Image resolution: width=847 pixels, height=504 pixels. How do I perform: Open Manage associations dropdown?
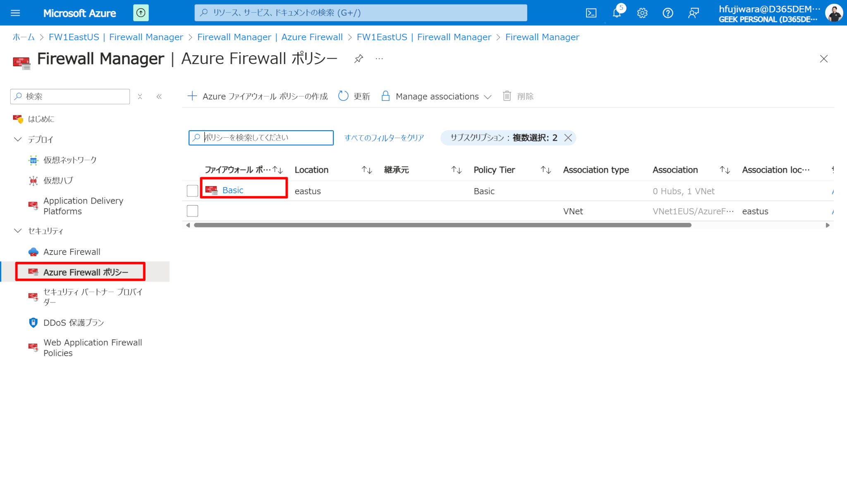436,96
